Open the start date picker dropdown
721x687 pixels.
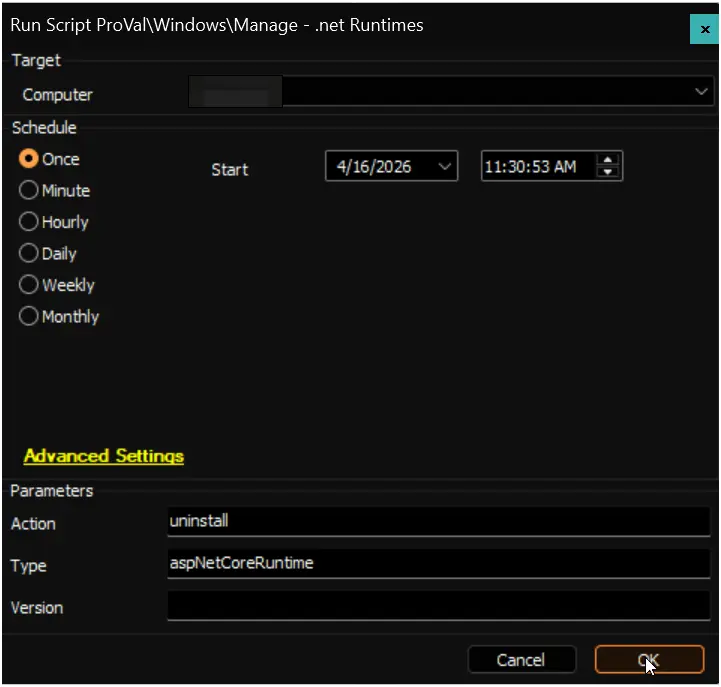click(444, 166)
